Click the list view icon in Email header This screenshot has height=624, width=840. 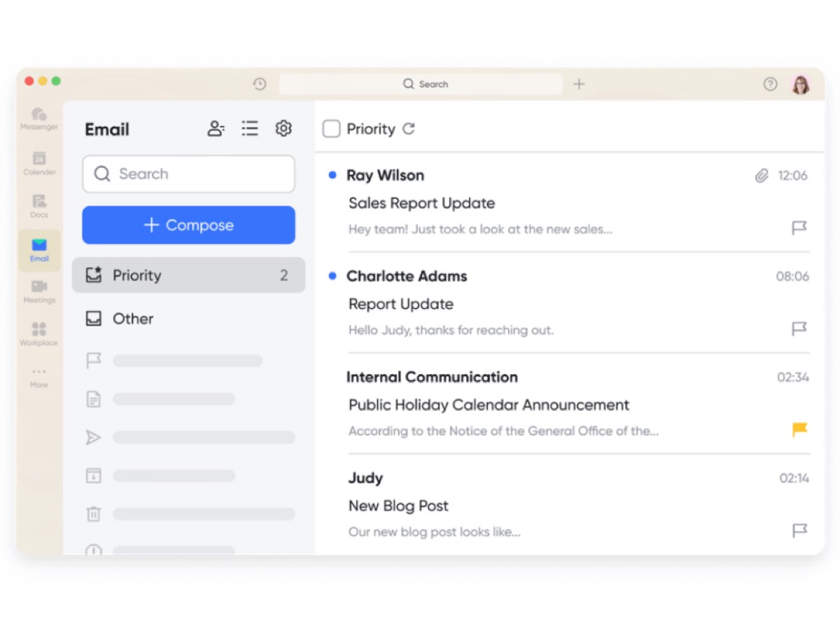250,129
